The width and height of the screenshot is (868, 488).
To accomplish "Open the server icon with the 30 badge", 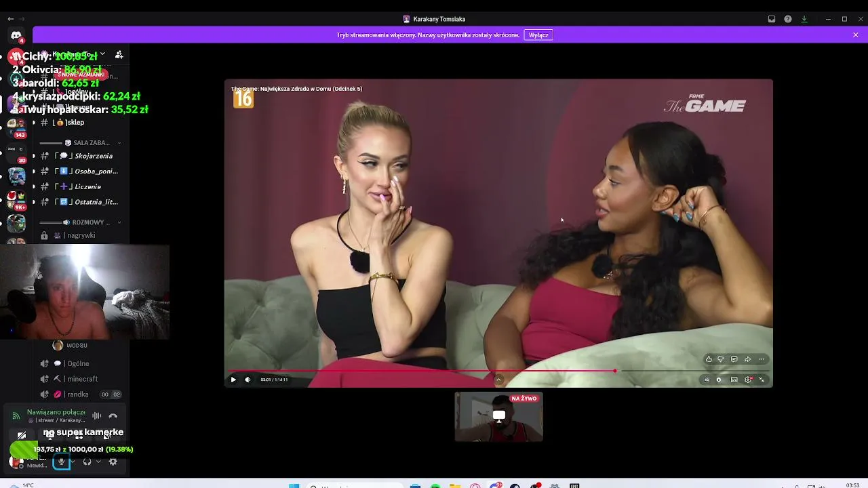I will 16,153.
